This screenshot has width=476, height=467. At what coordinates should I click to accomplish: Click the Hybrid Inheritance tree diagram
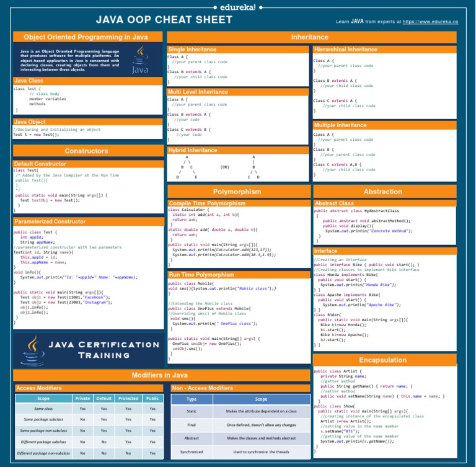219,167
